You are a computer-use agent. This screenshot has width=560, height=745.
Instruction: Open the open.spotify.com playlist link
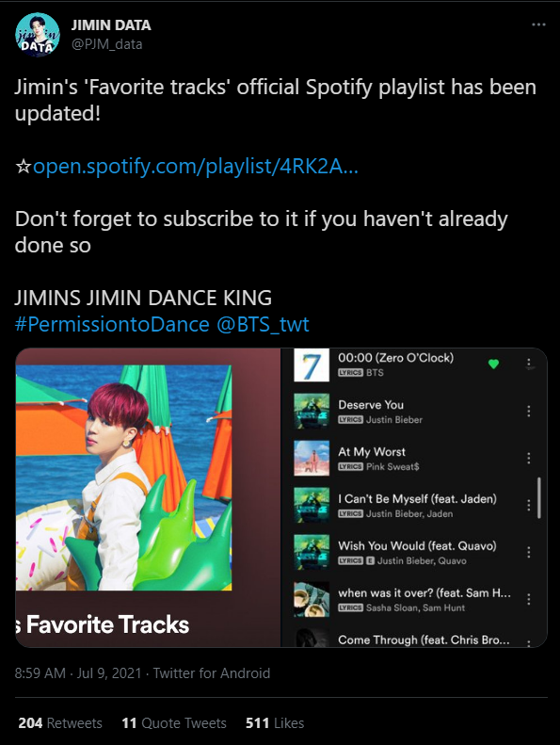coord(196,167)
